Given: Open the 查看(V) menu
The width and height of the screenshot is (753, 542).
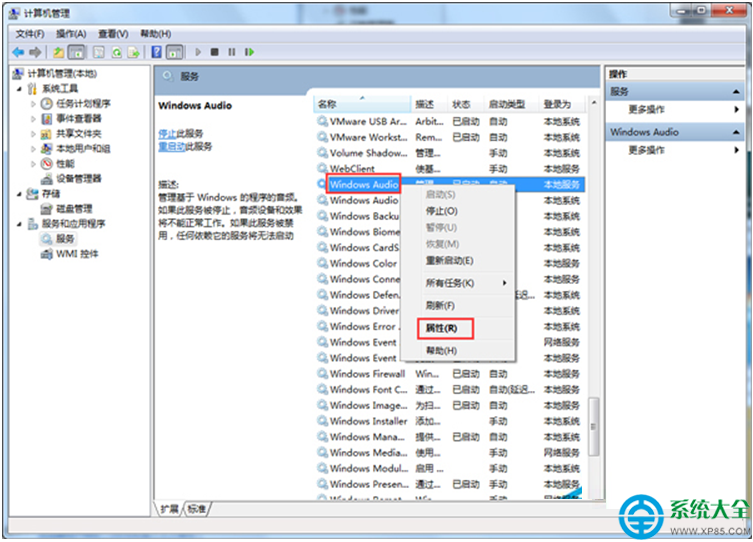Looking at the screenshot, I should pyautogui.click(x=113, y=34).
